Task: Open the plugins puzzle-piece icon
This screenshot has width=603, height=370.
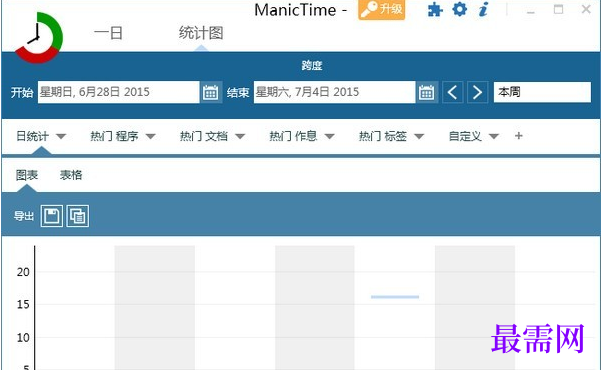Action: [x=435, y=10]
